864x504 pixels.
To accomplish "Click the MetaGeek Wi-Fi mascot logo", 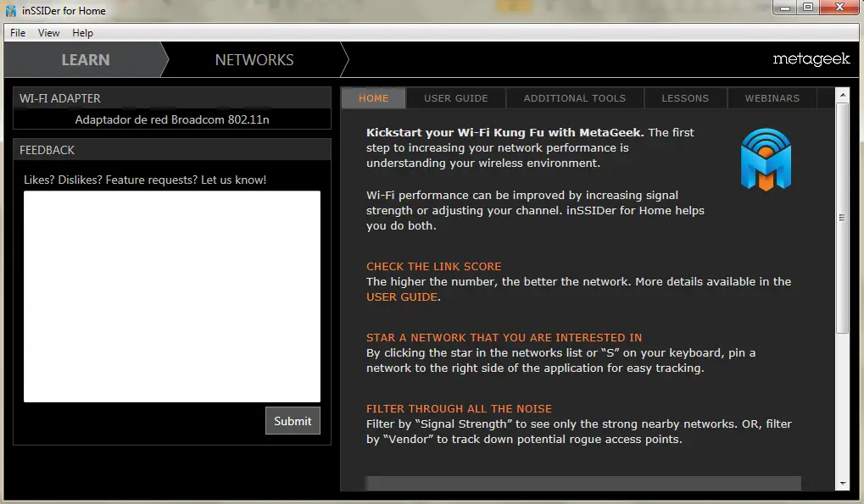I will pos(766,159).
